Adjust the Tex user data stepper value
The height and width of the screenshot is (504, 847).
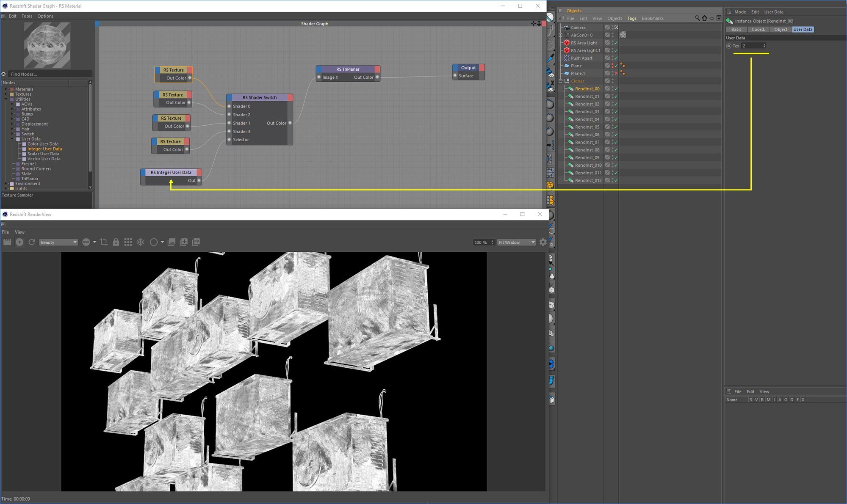click(x=764, y=46)
